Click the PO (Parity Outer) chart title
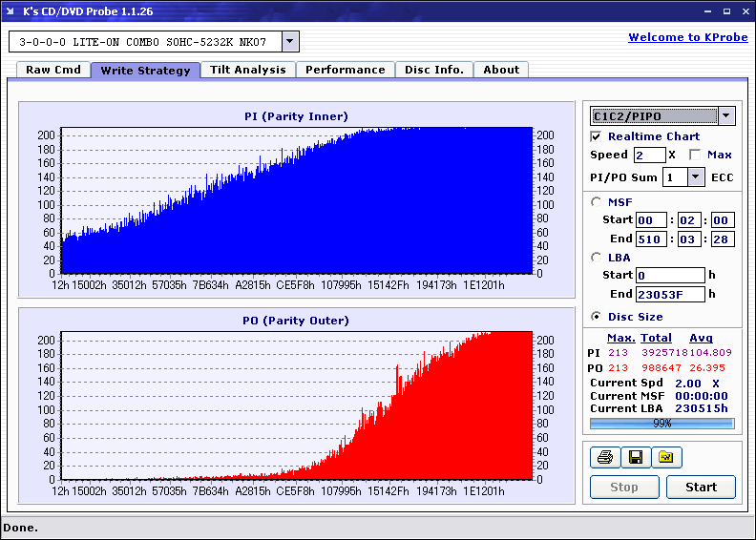Viewport: 756px width, 540px height. point(296,321)
